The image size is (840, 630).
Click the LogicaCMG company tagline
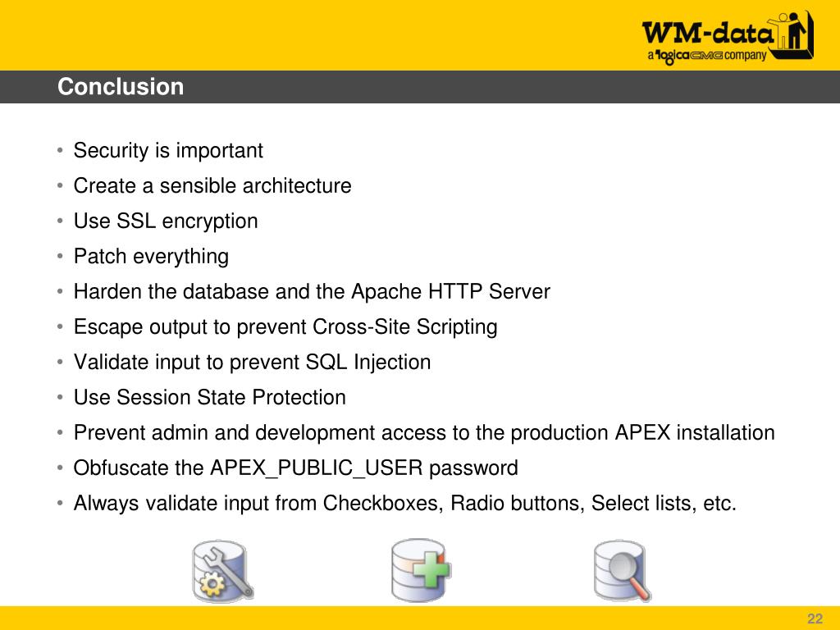707,56
